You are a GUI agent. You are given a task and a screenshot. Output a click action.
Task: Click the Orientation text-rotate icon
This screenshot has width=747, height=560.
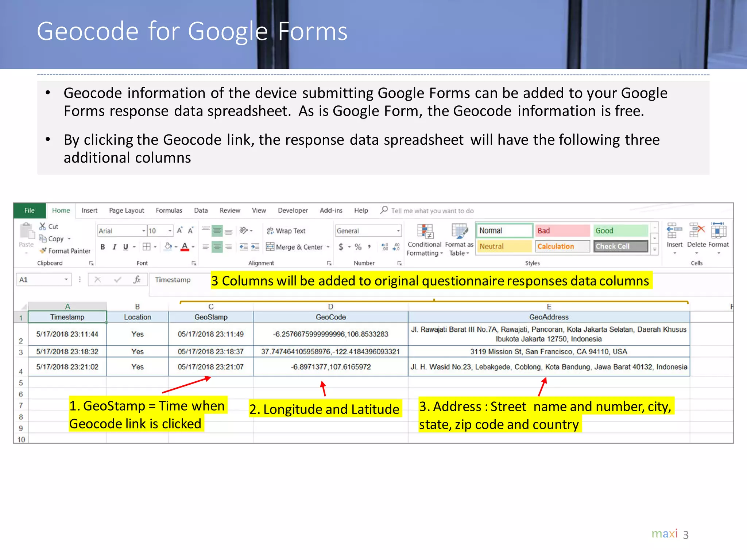coord(244,230)
